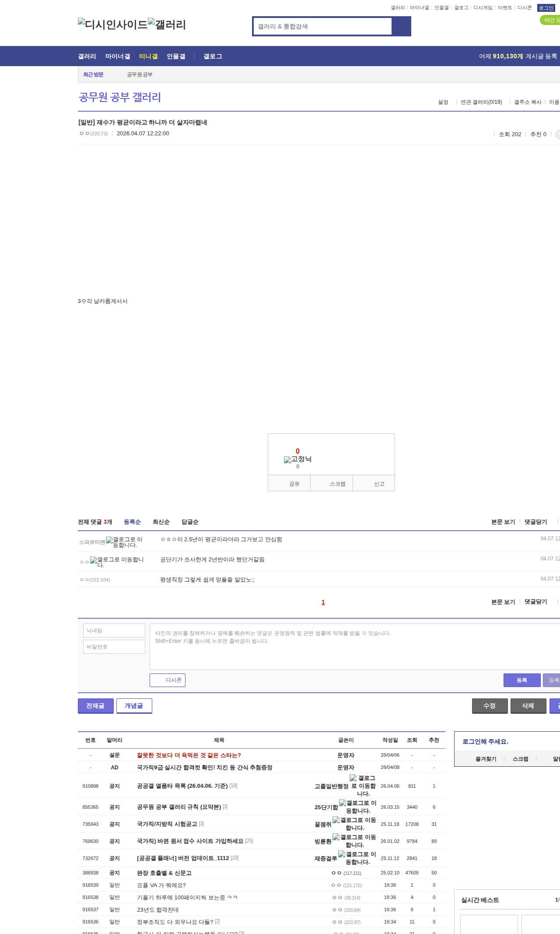
Task: Sort comments by 답글순
Action: tap(190, 522)
